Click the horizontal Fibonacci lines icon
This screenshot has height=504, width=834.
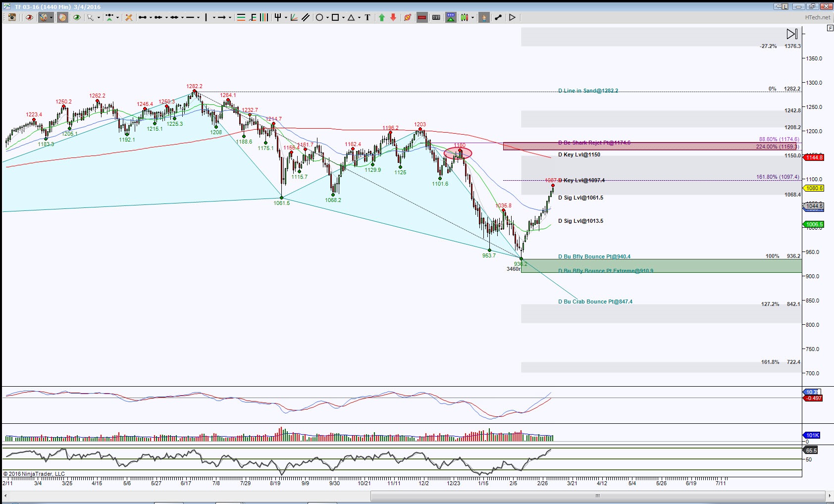tap(241, 17)
